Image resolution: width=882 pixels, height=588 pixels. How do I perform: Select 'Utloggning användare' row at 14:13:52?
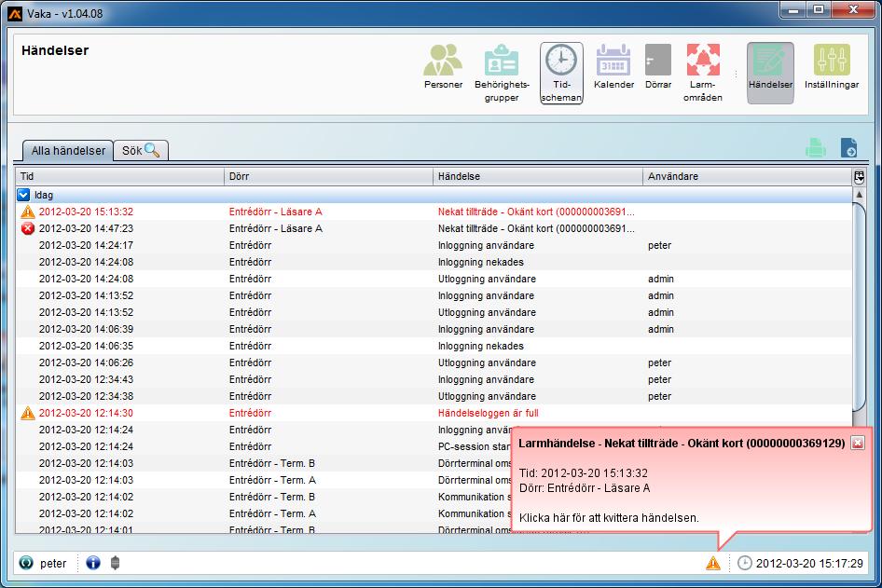coord(434,312)
